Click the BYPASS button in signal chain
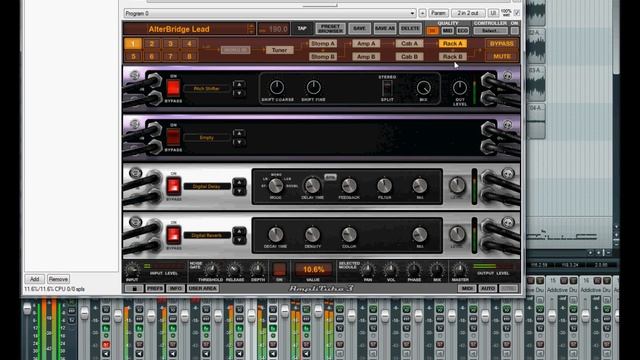Screen dimensions: 640x360 pyautogui.click(x=502, y=44)
